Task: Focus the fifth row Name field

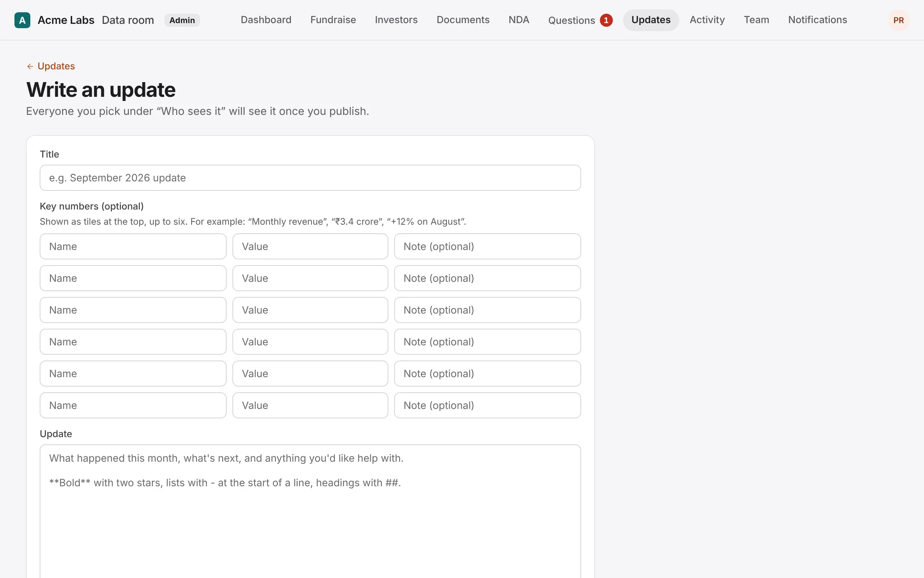Action: point(133,374)
